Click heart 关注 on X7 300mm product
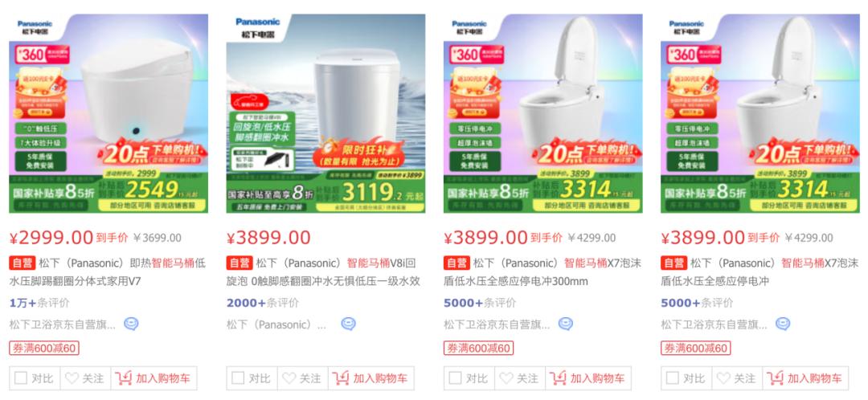Image resolution: width=868 pixels, height=400 pixels. (519, 378)
